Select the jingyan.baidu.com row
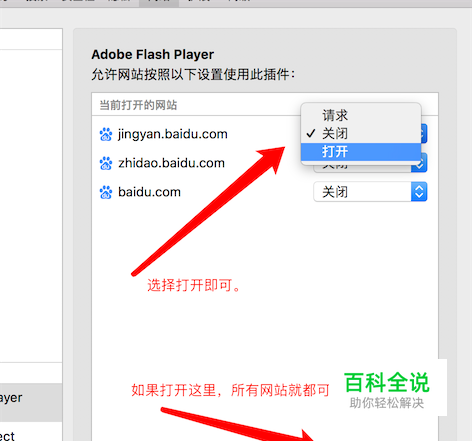 pyautogui.click(x=265, y=134)
